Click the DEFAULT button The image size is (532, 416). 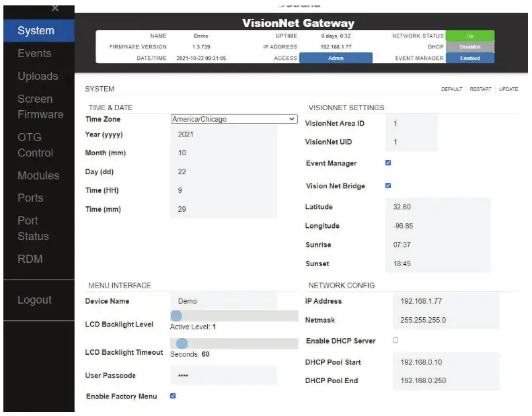[x=451, y=89]
